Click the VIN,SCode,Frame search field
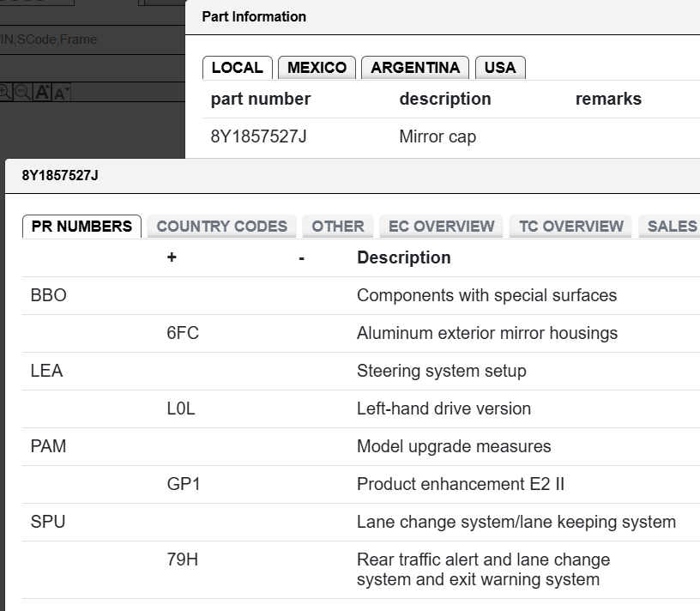The image size is (700, 611). [93, 39]
